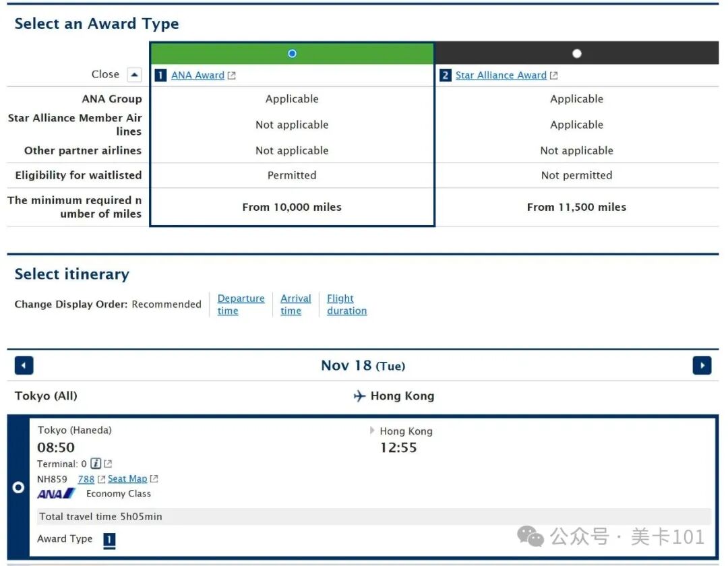The width and height of the screenshot is (728, 566).
Task: Click external link icon after Seat Map
Action: tap(154, 479)
